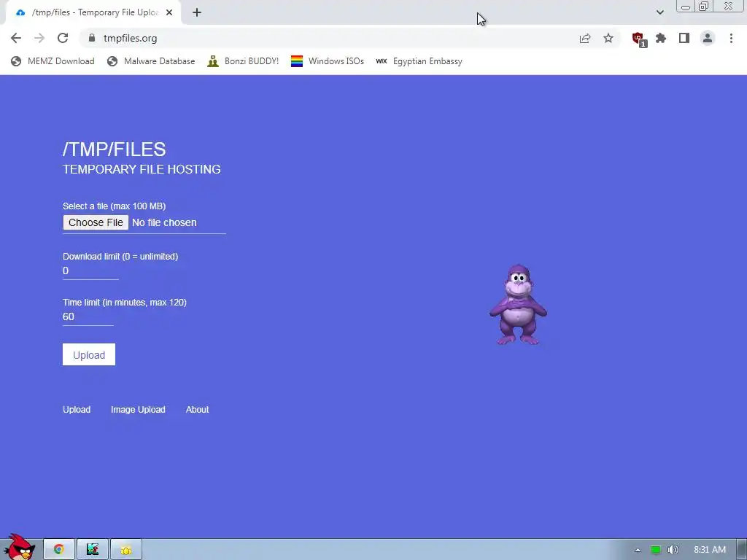This screenshot has width=747, height=560.
Task: Click the /TMP/FILES site heading
Action: (115, 149)
